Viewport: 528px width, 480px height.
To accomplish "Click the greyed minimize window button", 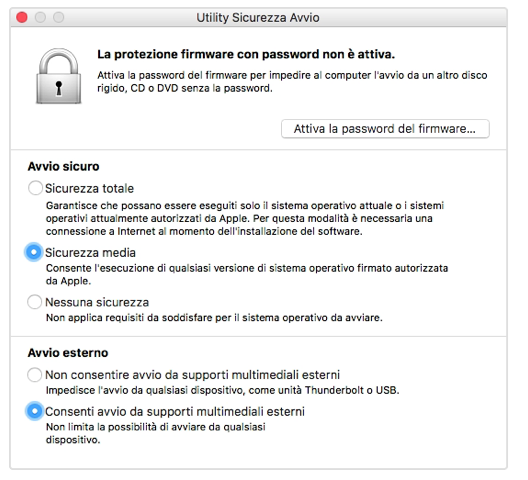I will tap(40, 17).
